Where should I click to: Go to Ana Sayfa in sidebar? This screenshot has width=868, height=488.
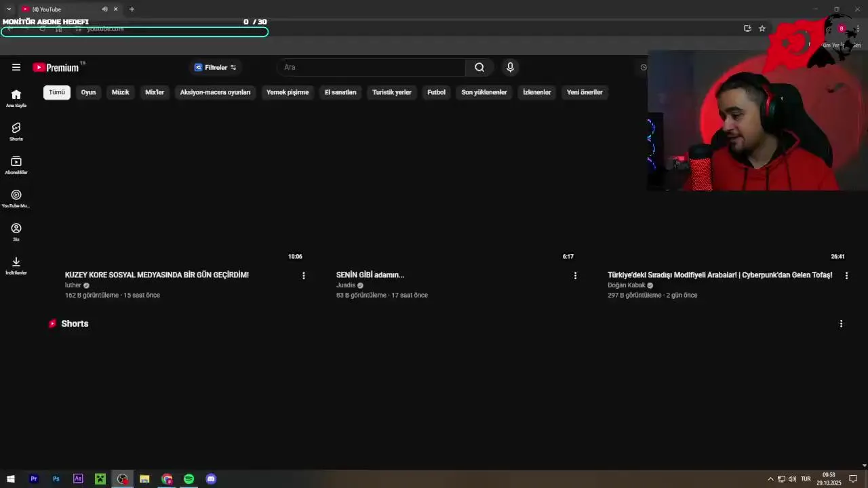coord(16,98)
